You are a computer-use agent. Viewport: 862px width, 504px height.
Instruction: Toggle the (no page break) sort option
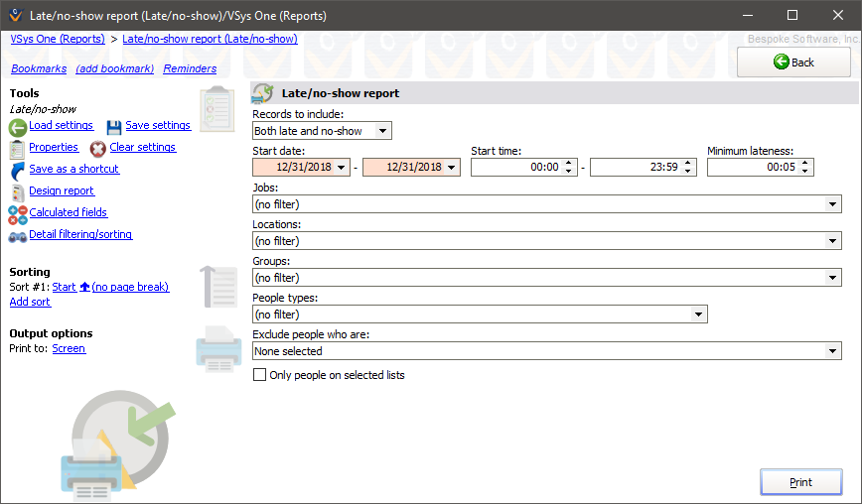click(130, 287)
